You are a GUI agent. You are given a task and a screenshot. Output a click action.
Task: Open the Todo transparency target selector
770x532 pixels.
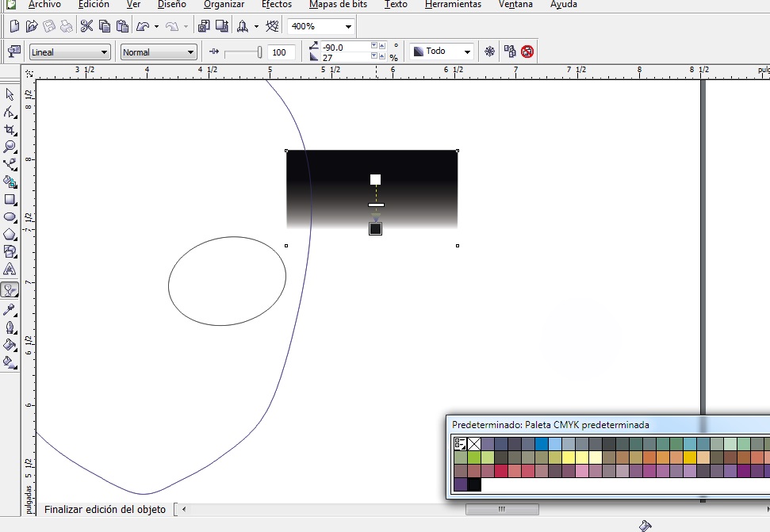click(x=442, y=51)
